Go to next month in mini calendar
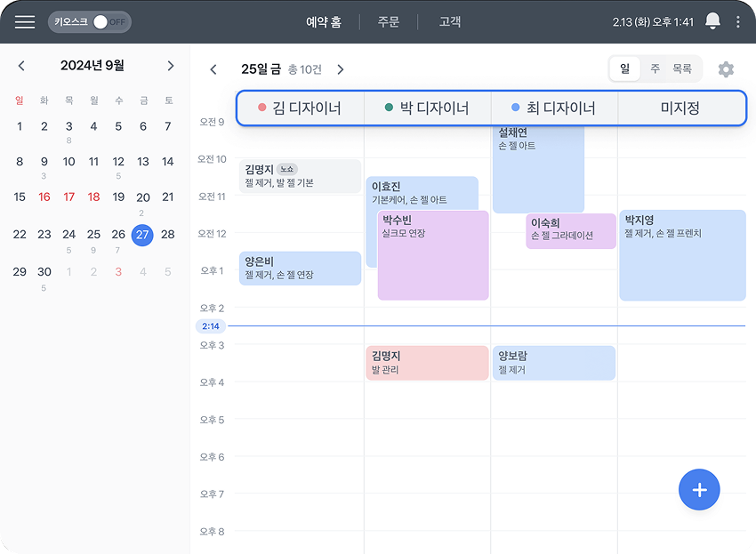 [x=171, y=66]
